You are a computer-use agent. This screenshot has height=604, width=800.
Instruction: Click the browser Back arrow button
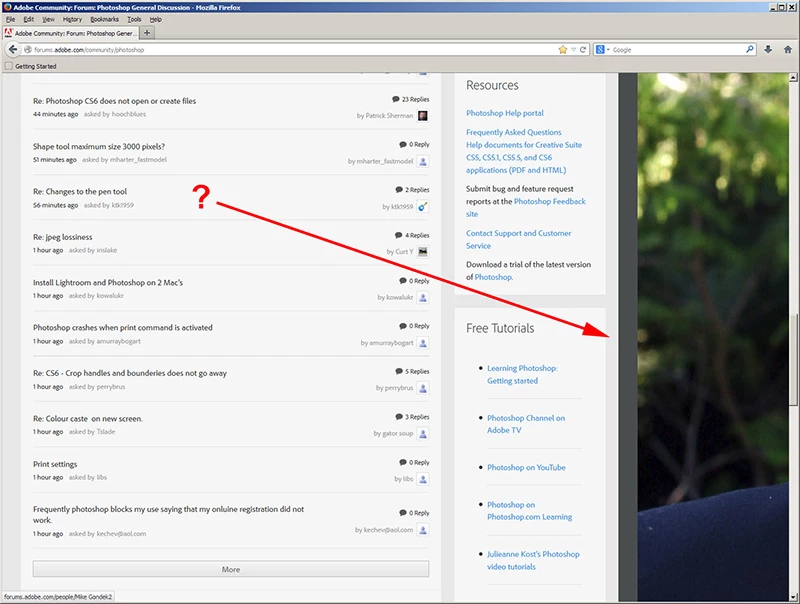coord(13,49)
